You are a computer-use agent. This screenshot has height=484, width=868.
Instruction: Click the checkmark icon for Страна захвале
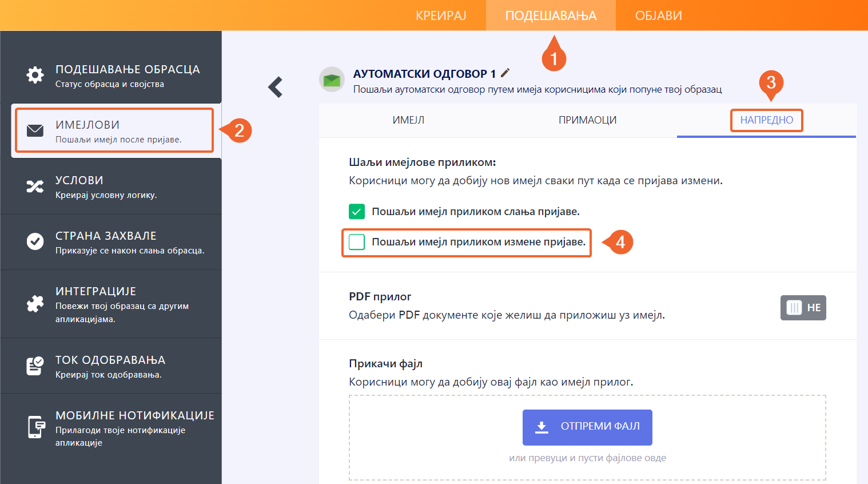[35, 241]
